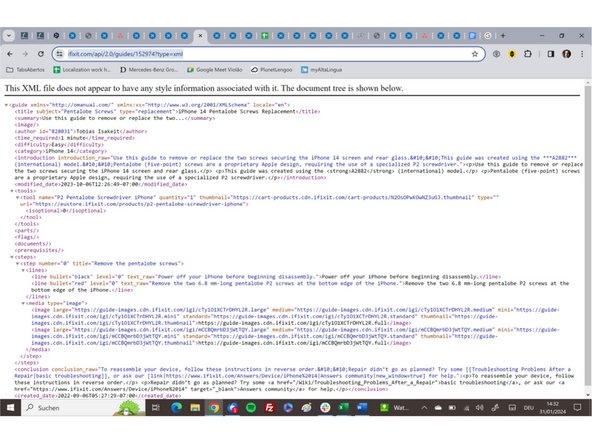Collapse the lines element

23,270
